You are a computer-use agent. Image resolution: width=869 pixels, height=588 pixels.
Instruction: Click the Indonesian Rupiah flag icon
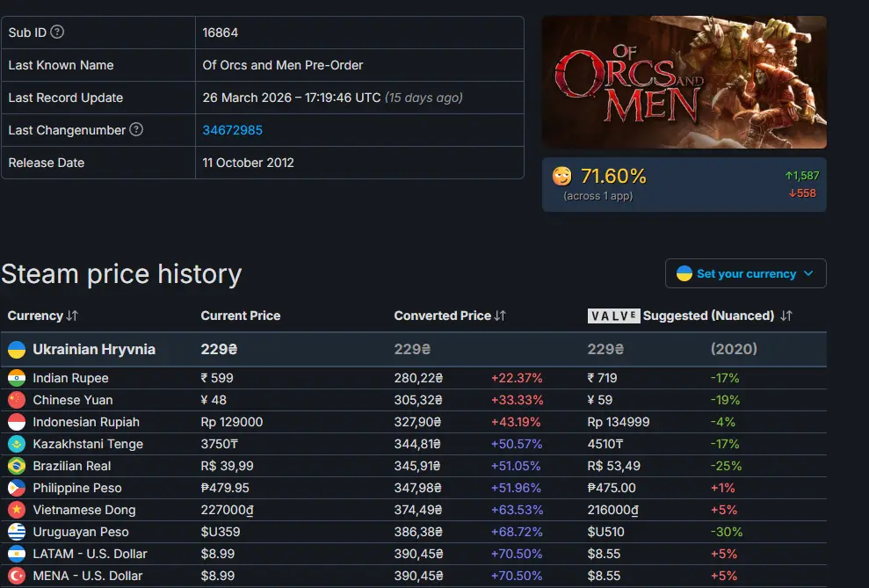17,422
